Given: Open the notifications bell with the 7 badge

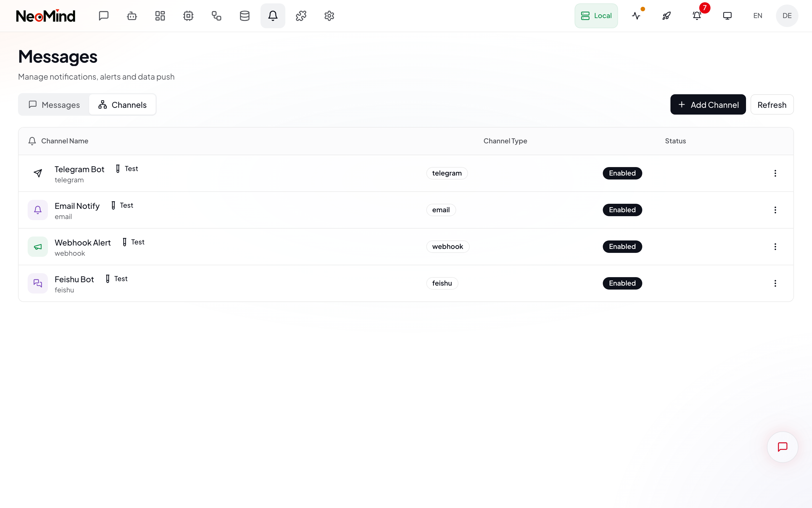Looking at the screenshot, I should pos(697,16).
